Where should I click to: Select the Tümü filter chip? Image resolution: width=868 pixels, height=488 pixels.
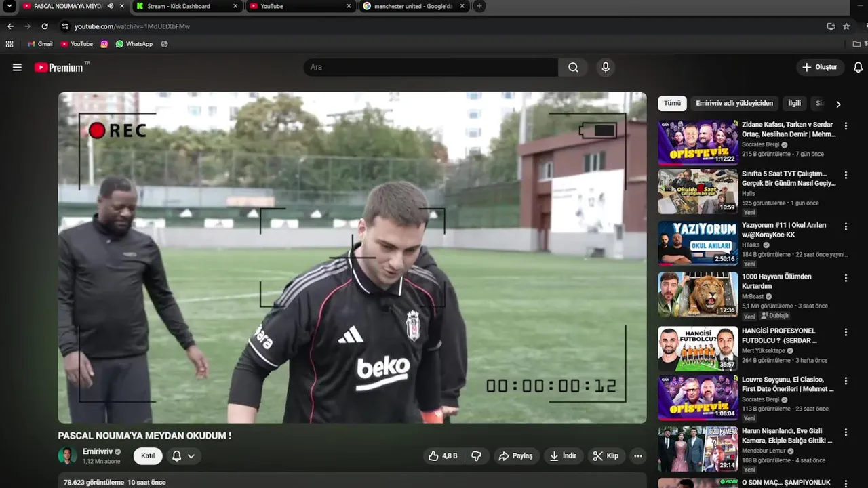[672, 104]
